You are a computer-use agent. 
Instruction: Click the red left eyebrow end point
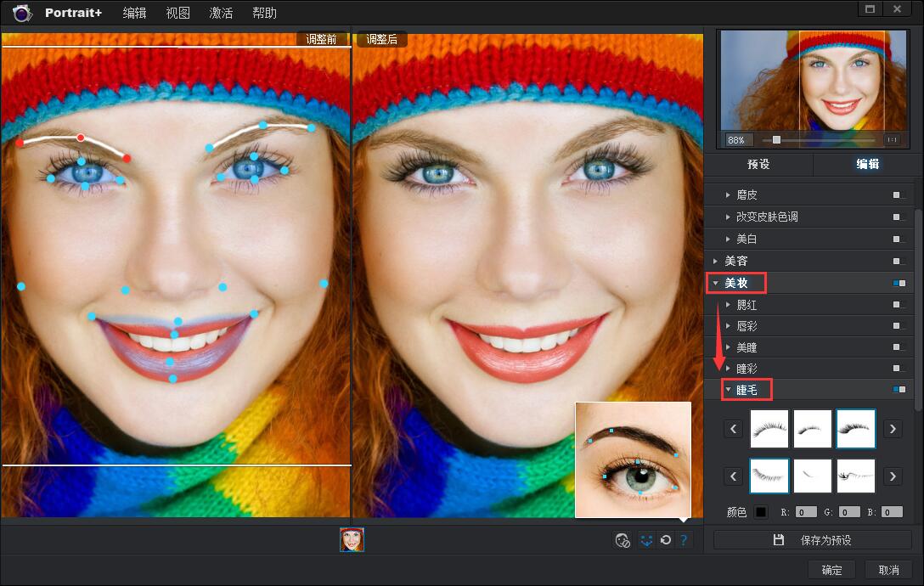coord(20,143)
